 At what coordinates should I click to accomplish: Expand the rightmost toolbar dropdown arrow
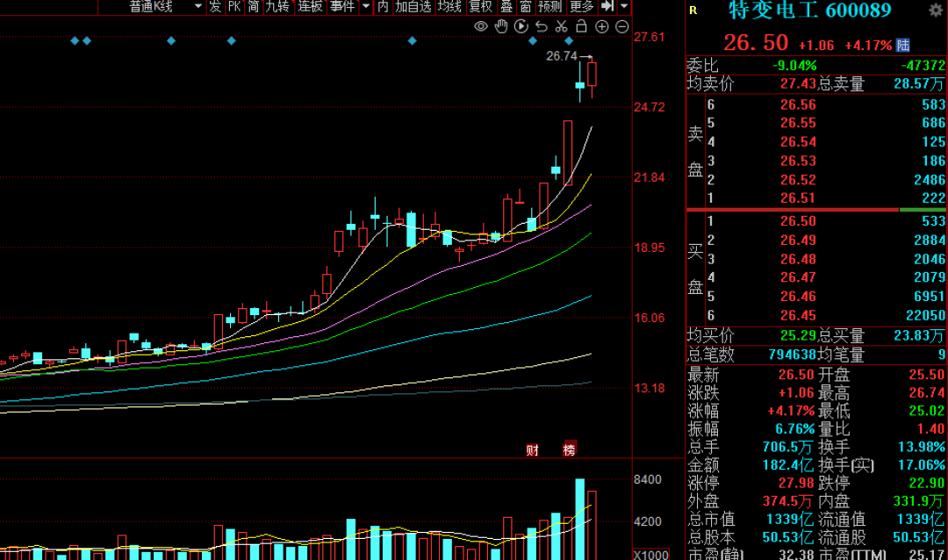pyautogui.click(x=623, y=6)
